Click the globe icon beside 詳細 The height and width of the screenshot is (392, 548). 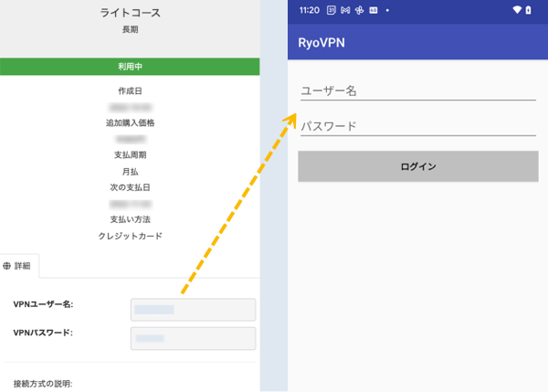point(6,266)
